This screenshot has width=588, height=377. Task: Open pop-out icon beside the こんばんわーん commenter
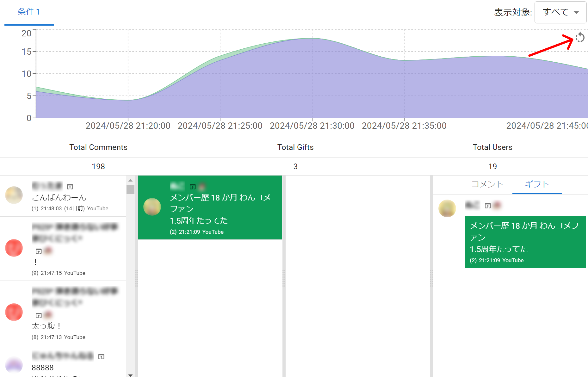70,187
